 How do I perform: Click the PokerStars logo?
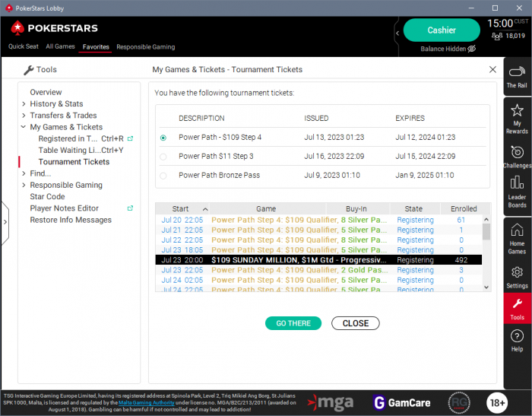click(x=54, y=28)
